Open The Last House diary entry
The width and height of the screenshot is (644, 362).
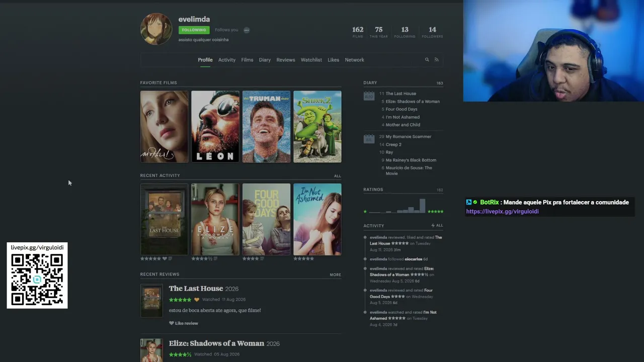pyautogui.click(x=401, y=94)
